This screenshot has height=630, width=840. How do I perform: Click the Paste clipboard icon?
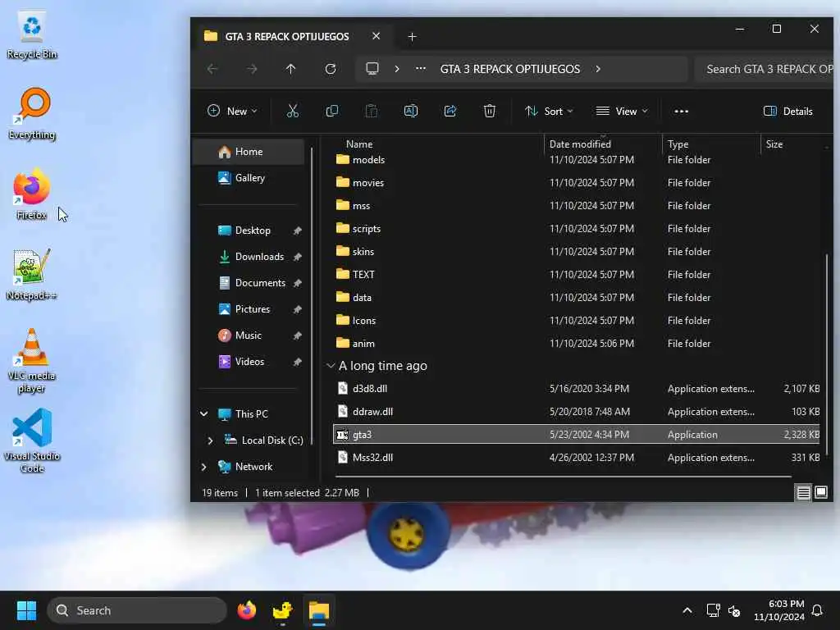[372, 111]
